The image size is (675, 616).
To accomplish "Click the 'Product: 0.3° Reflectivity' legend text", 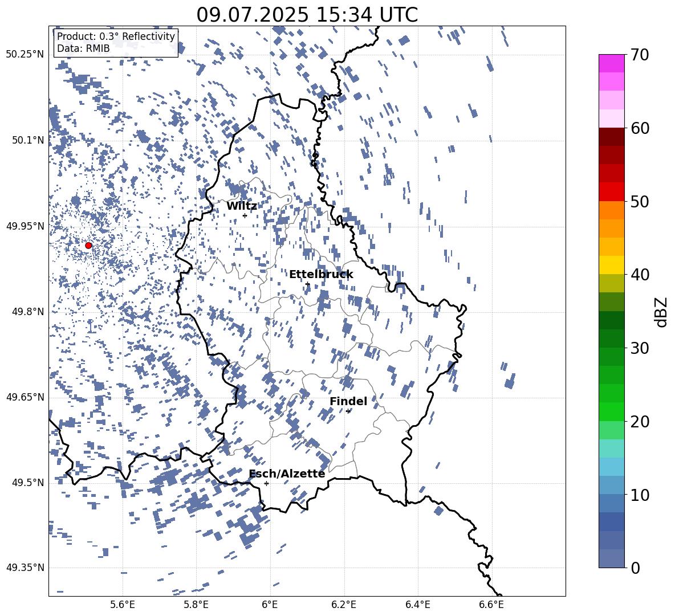I will click(x=116, y=36).
